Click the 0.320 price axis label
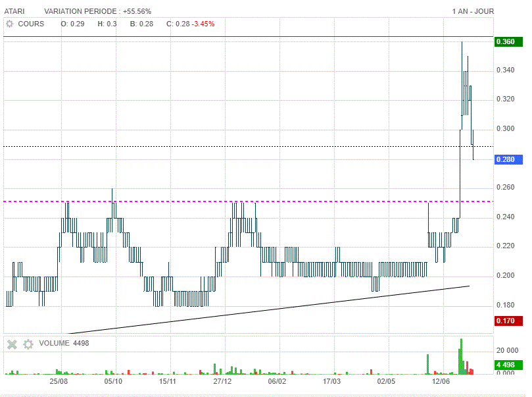This screenshot has width=532, height=397. point(505,99)
